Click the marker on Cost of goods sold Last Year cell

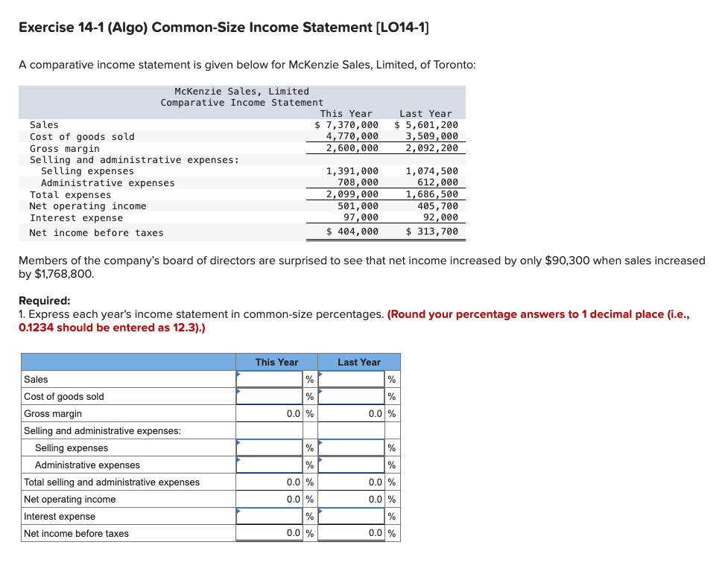coord(322,392)
